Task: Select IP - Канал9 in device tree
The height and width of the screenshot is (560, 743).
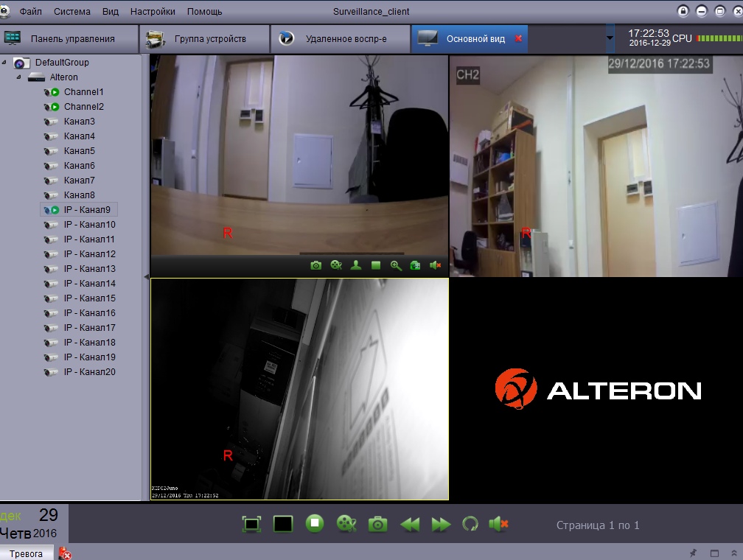Action: [87, 209]
